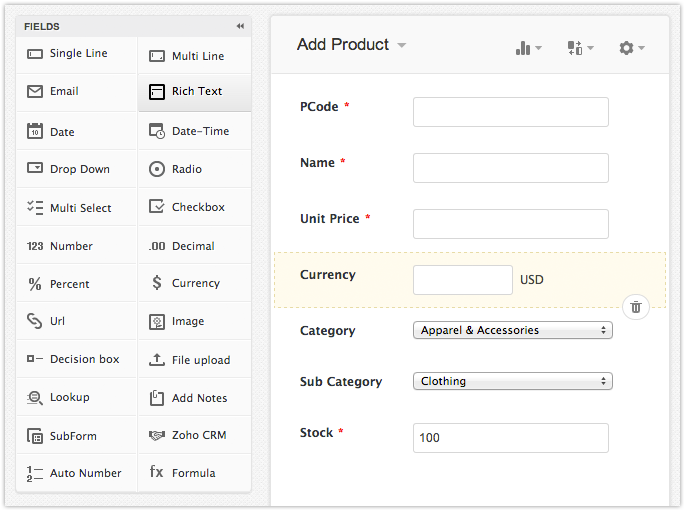Open the Sub Category dropdown
Image resolution: width=685 pixels, height=511 pixels.
(512, 381)
